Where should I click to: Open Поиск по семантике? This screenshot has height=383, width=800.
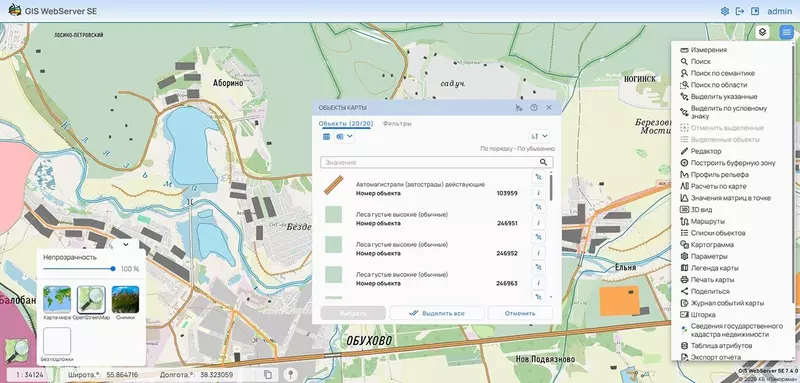tap(722, 73)
